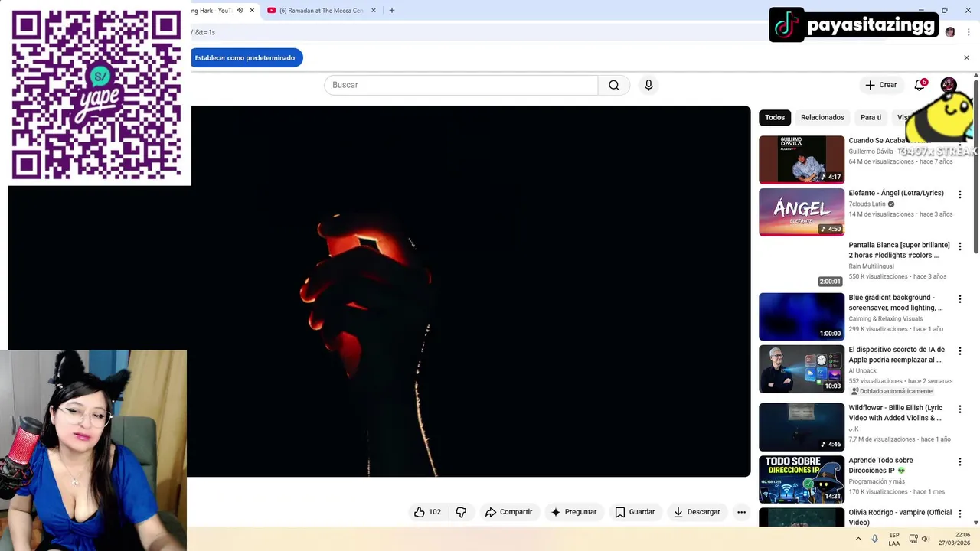The height and width of the screenshot is (551, 980).
Task: Select the Todos filter chip
Action: point(775,117)
